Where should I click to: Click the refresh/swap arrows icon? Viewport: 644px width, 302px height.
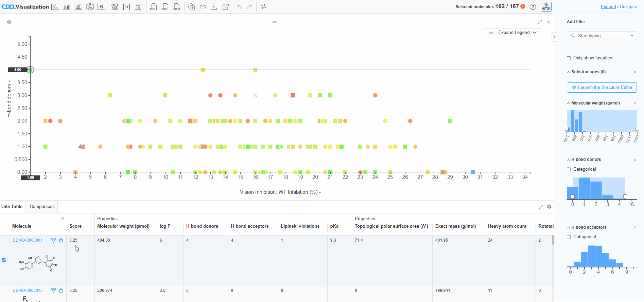coord(264,7)
